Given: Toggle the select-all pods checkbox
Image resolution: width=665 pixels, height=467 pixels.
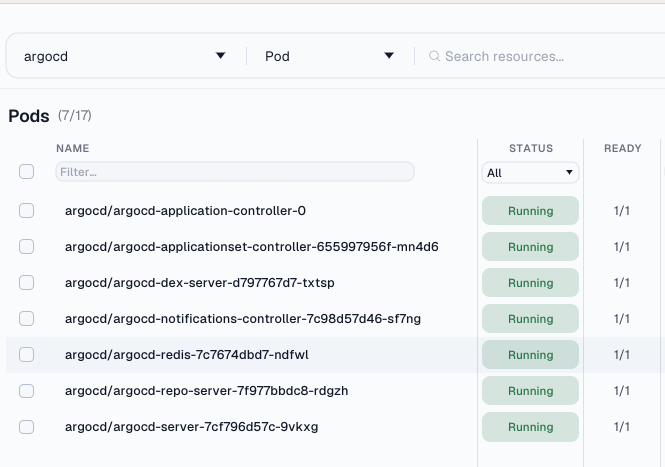Looking at the screenshot, I should click(26, 172).
